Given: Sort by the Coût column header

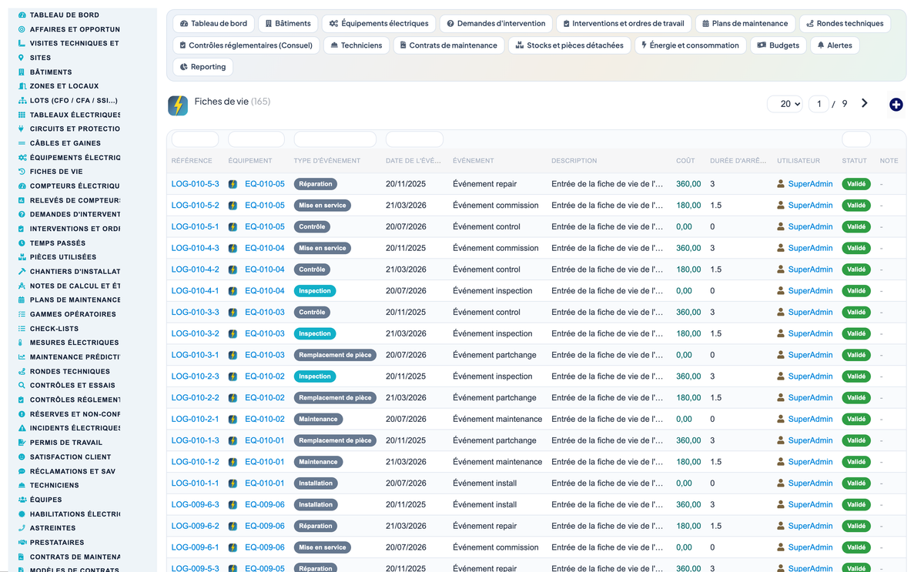Looking at the screenshot, I should 685,161.
